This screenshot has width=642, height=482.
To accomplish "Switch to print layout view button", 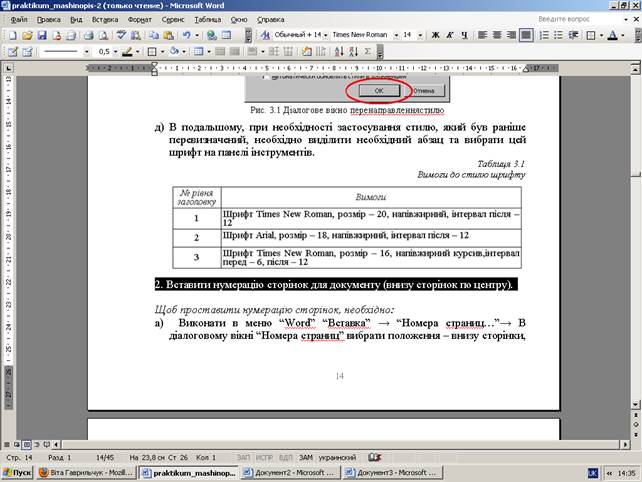I will pyautogui.click(x=27, y=444).
